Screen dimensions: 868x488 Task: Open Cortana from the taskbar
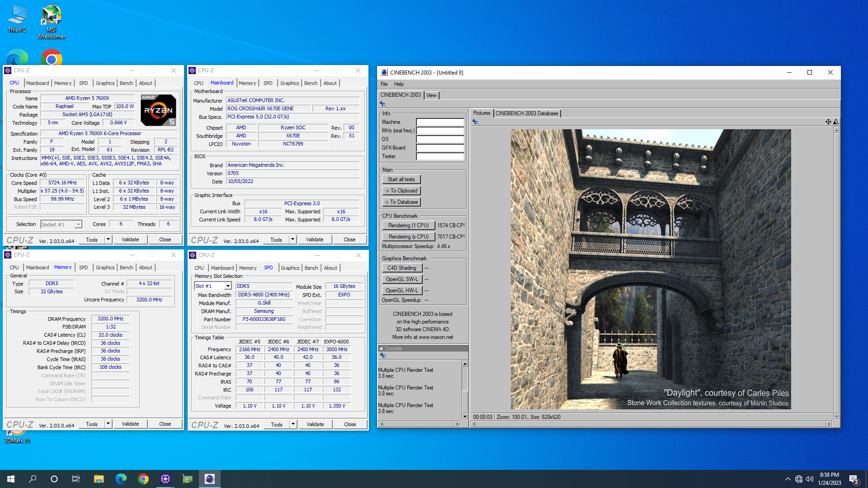click(54, 479)
